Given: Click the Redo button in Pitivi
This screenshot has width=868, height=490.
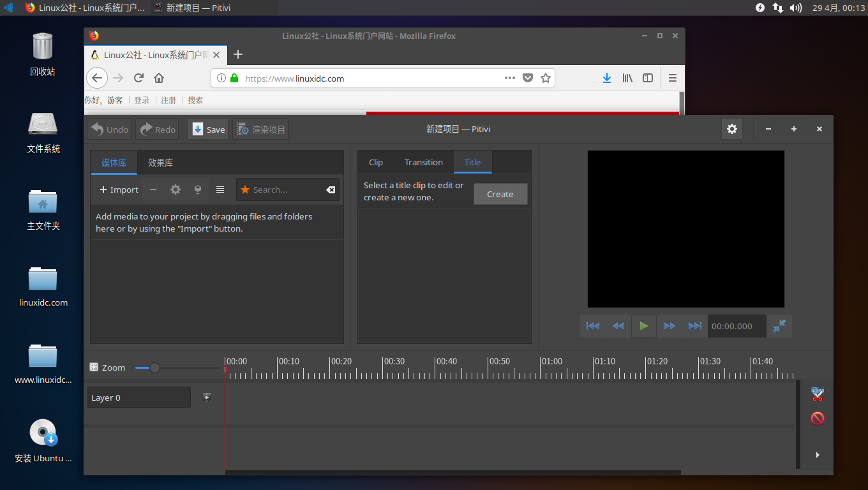Looking at the screenshot, I should [x=157, y=130].
